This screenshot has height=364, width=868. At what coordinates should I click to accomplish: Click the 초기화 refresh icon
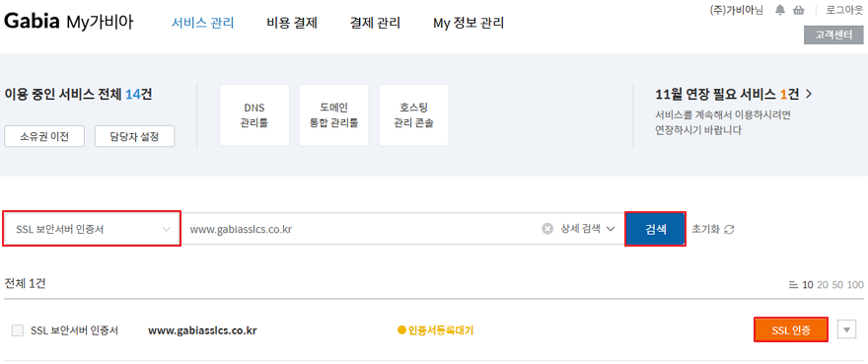click(x=729, y=229)
